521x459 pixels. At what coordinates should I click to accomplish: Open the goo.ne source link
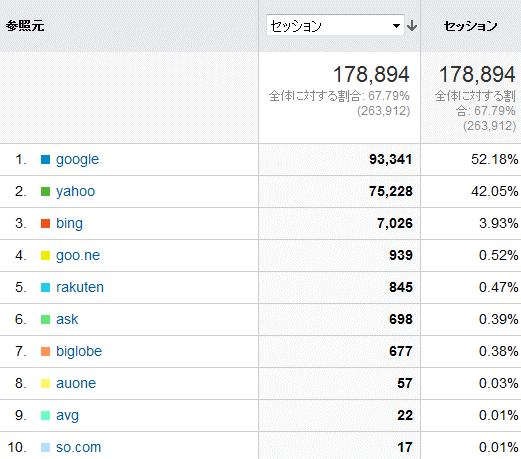tap(78, 255)
